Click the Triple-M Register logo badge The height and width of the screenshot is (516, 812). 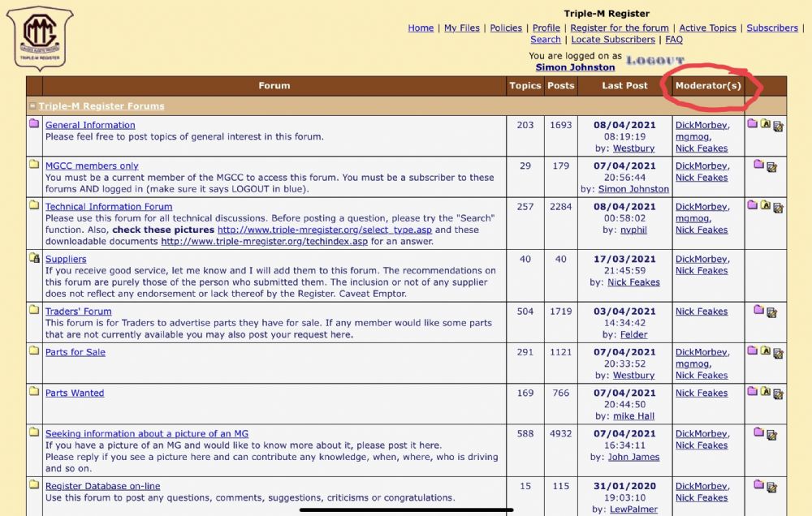coord(40,38)
